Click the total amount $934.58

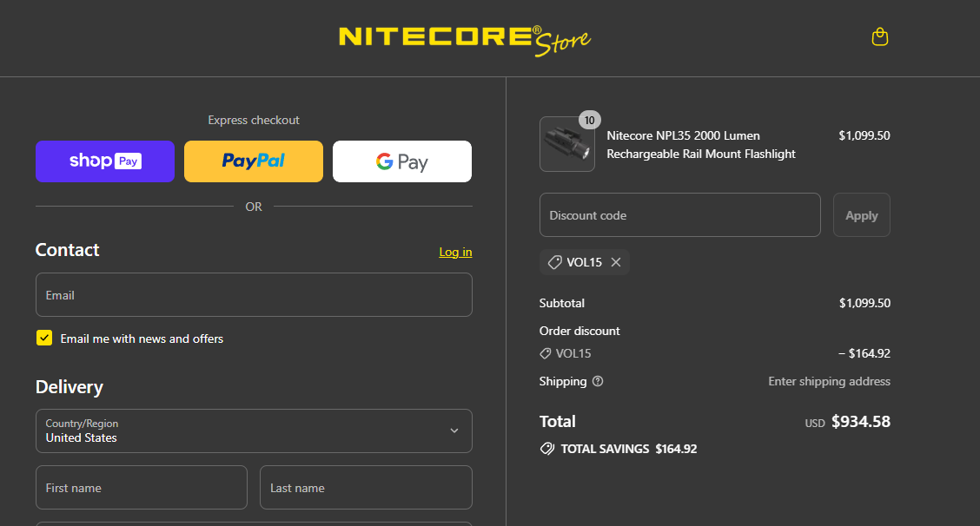[x=861, y=422]
